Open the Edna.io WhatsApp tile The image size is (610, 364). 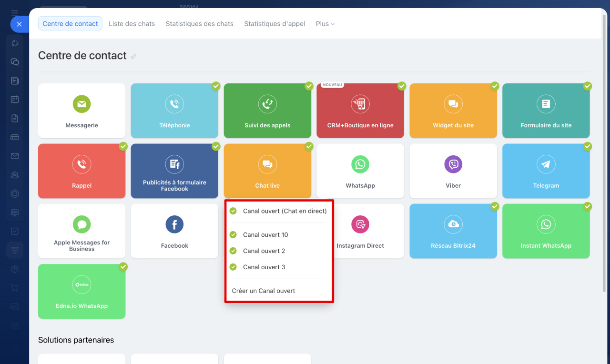pyautogui.click(x=81, y=292)
